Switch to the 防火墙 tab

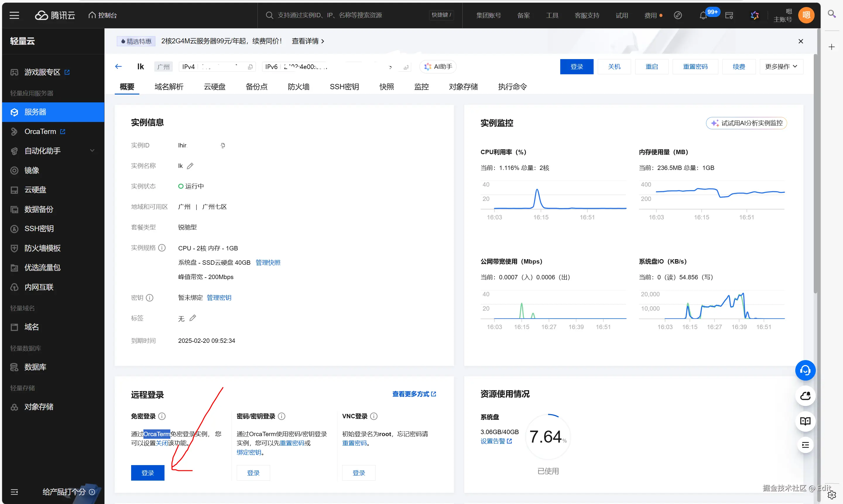[298, 87]
